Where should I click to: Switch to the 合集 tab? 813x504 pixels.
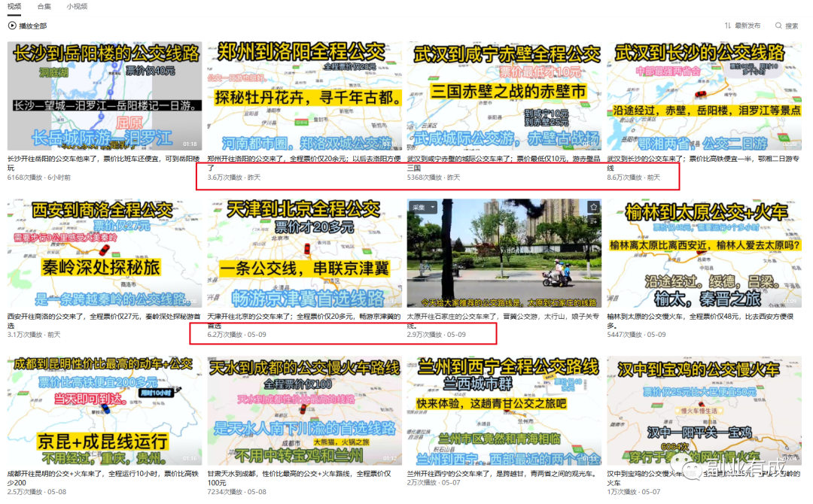pos(43,6)
